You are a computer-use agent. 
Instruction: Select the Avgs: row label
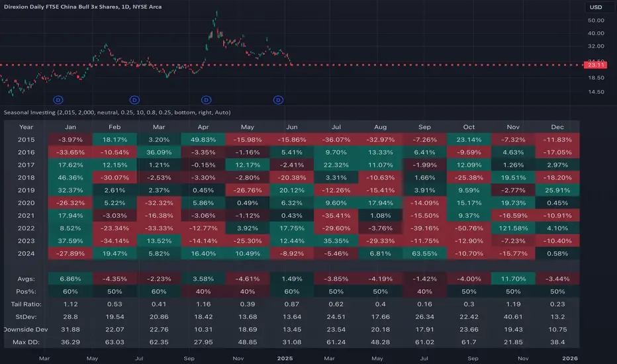coord(26,279)
